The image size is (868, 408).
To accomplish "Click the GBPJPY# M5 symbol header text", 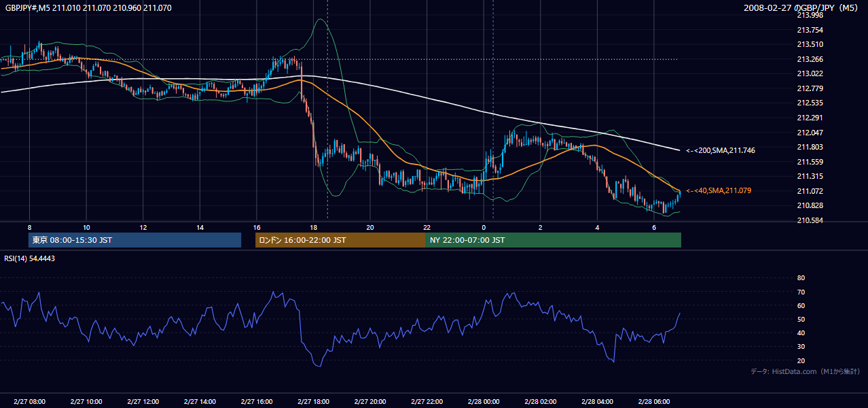I will coord(88,8).
